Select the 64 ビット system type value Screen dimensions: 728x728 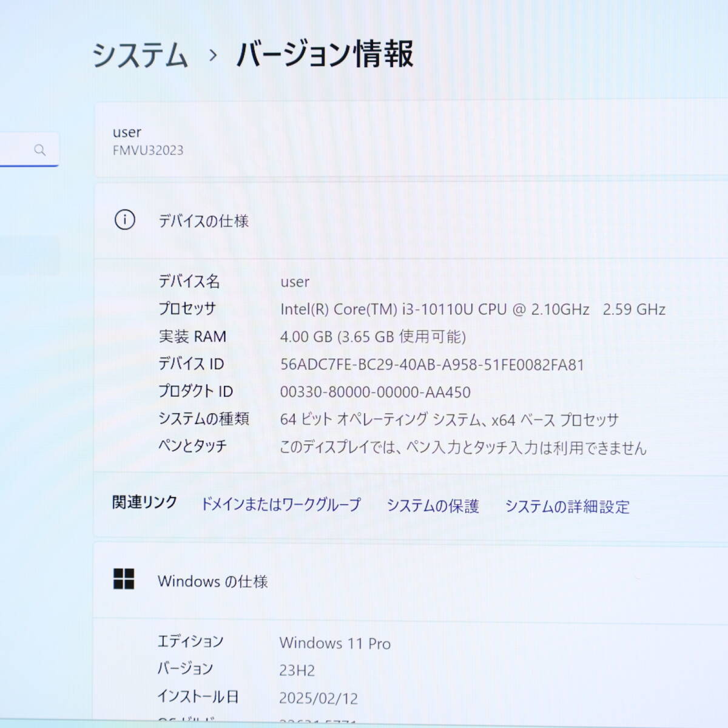(x=449, y=419)
